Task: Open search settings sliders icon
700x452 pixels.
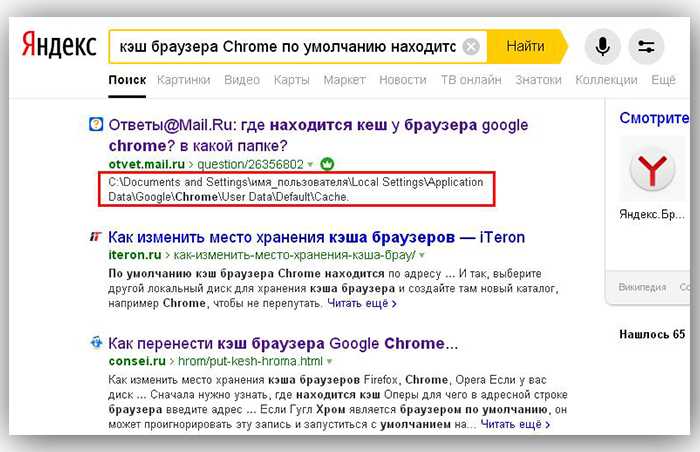Action: pos(646,46)
